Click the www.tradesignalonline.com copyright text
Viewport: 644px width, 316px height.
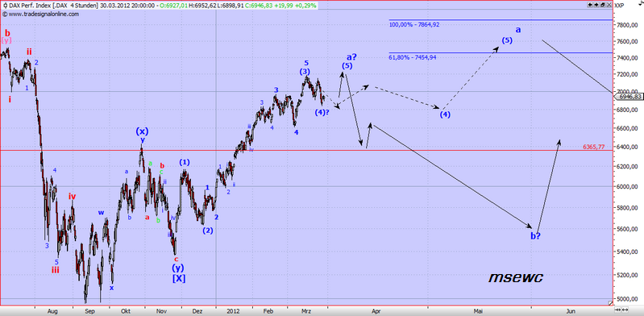point(40,14)
